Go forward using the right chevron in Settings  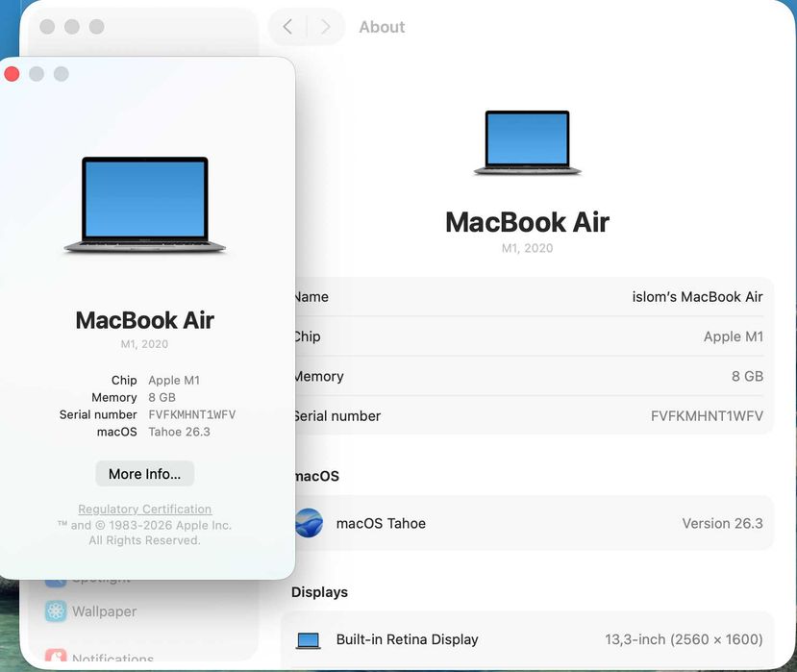[325, 26]
